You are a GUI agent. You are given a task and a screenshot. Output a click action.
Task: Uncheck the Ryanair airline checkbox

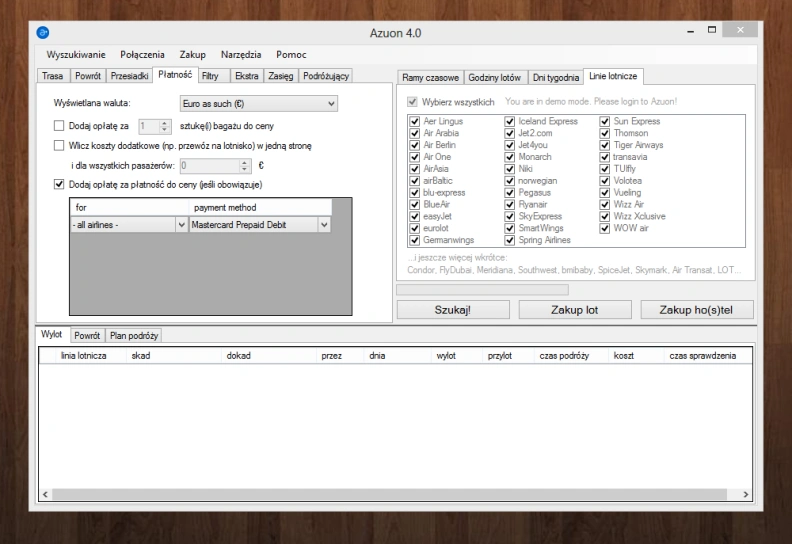pos(510,205)
